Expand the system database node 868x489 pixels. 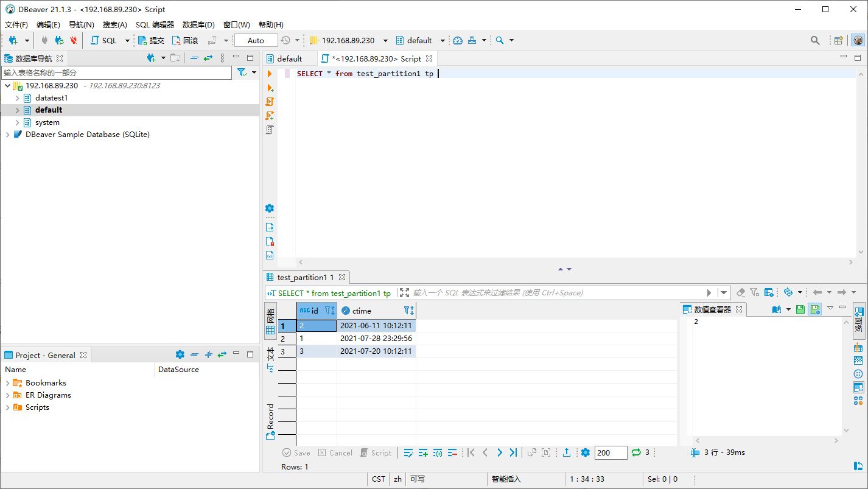click(18, 122)
